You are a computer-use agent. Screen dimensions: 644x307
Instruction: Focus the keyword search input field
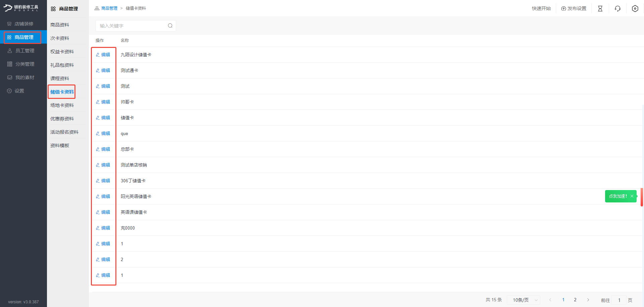coord(132,26)
